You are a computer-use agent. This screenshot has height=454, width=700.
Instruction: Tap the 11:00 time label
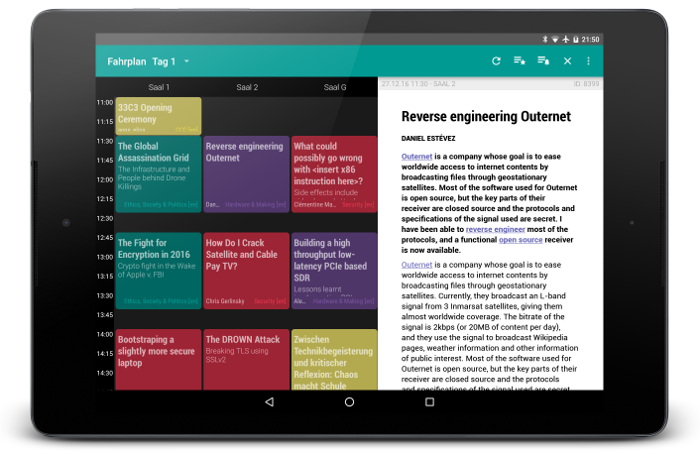[x=105, y=102]
